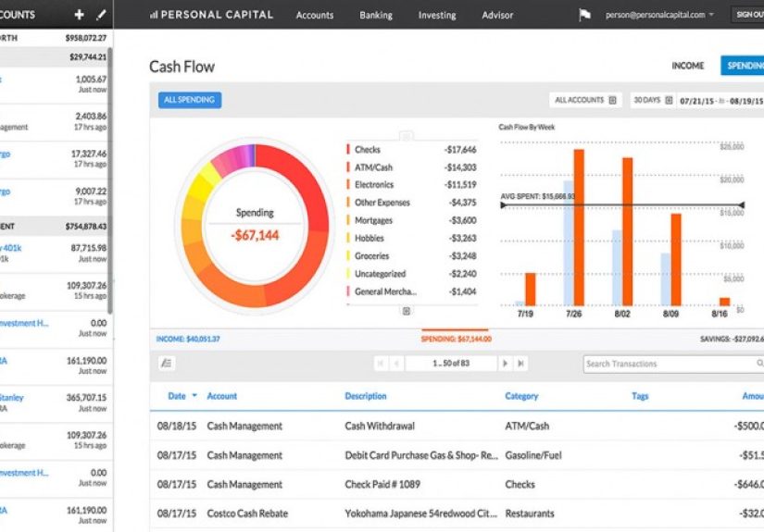Click the orange 8/02 spending bar
This screenshot has height=532, width=764.
628,231
